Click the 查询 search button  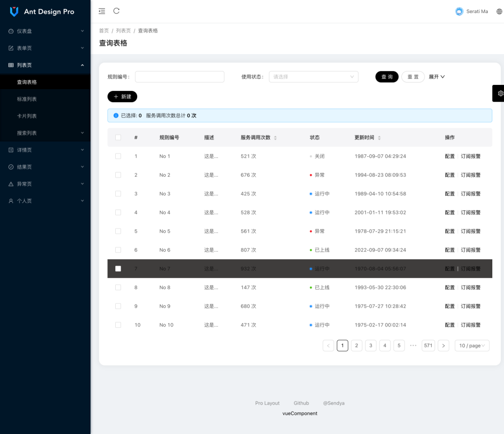click(x=387, y=77)
